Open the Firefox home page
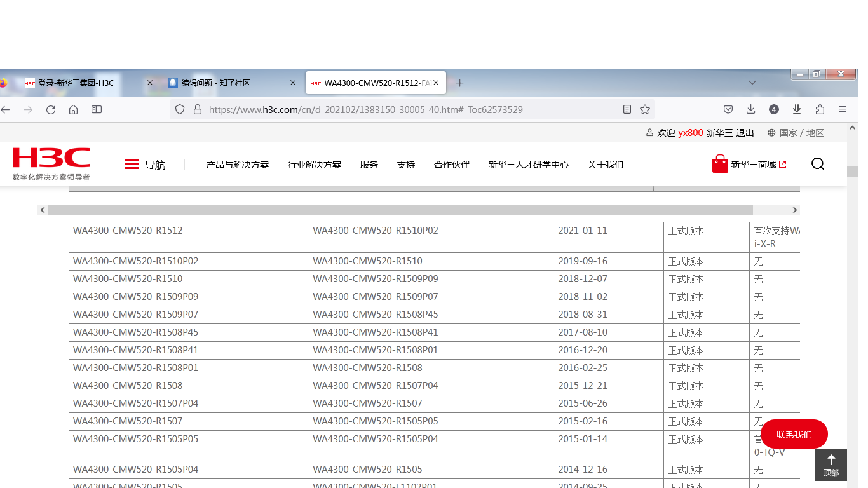 point(74,109)
